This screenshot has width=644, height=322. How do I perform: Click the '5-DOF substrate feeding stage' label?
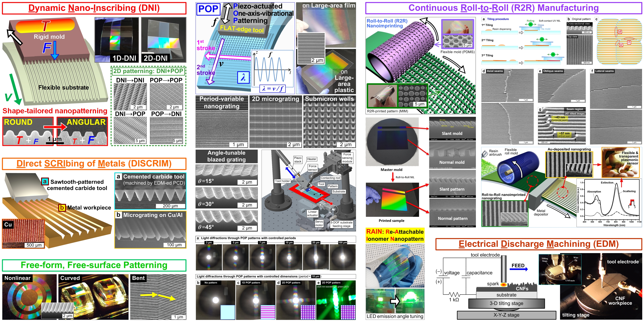pyautogui.click(x=341, y=224)
